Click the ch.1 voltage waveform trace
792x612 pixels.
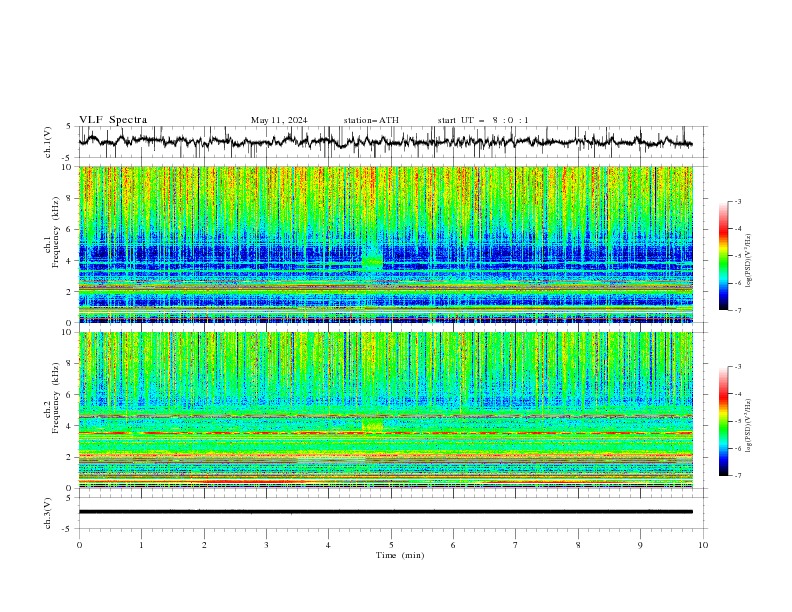(385, 141)
